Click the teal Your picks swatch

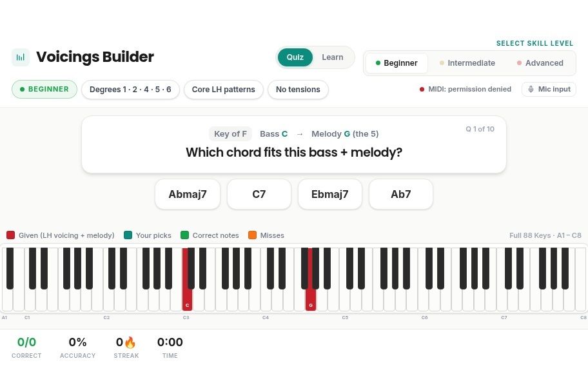point(128,235)
